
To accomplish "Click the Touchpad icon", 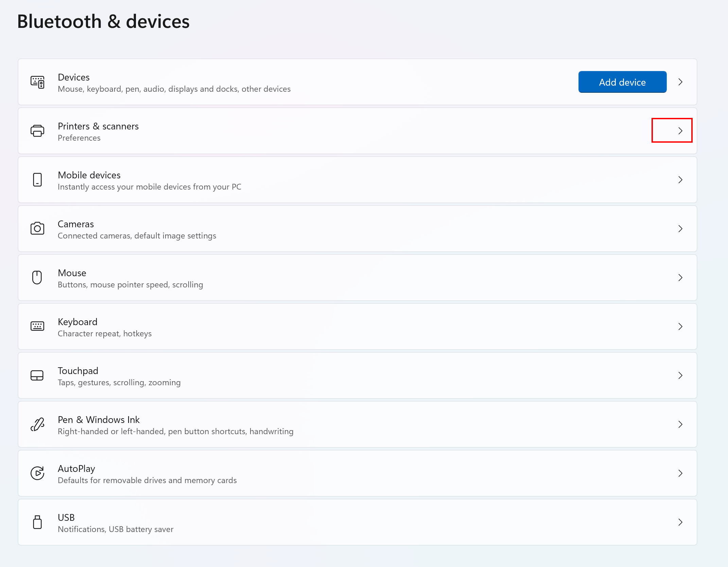I will pyautogui.click(x=37, y=375).
